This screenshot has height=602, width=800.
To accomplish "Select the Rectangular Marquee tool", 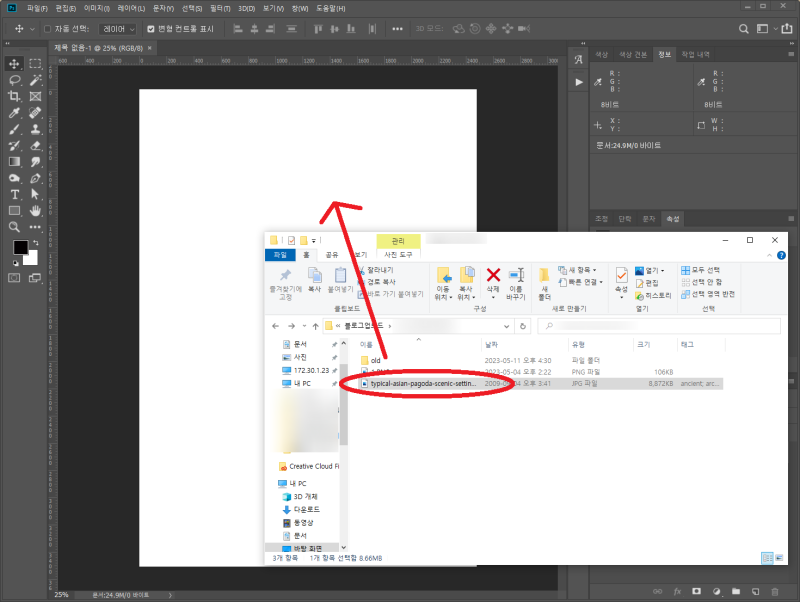I will (35, 63).
